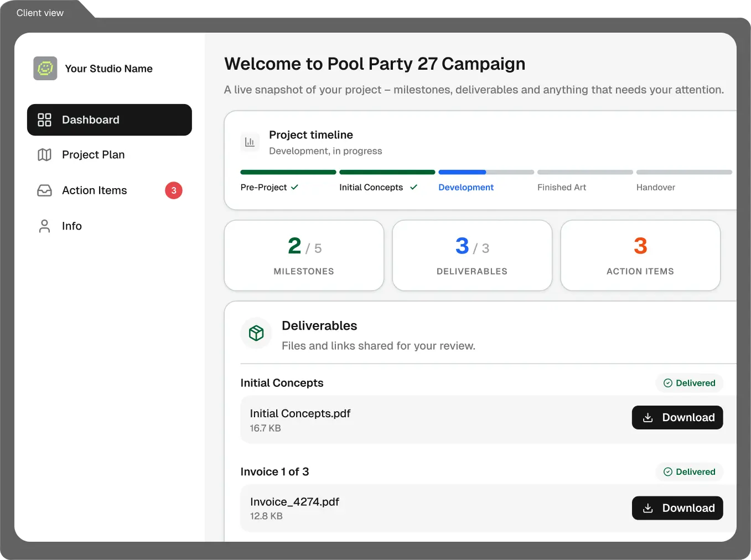Click 'Files and links shared for your review.' text
The image size is (751, 560).
coord(379,346)
